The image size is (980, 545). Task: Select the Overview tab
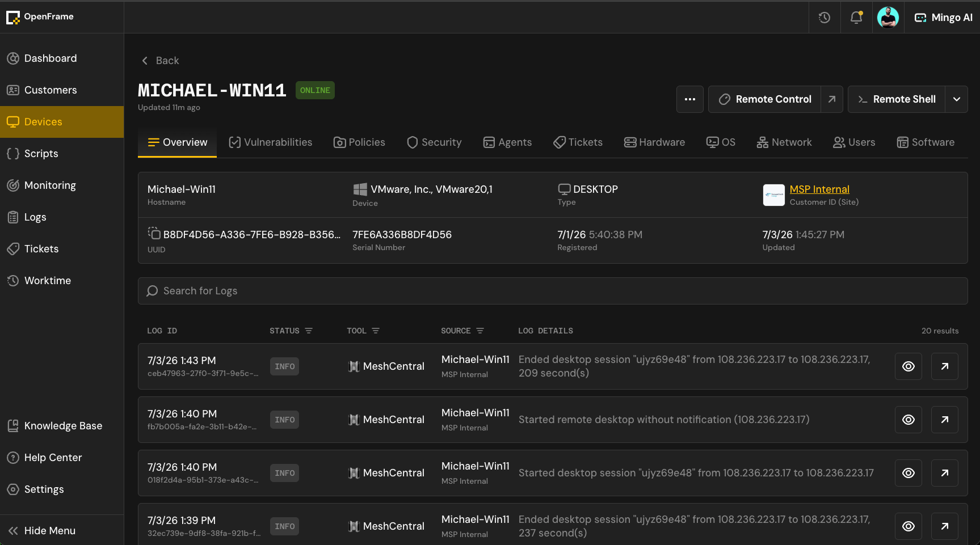click(178, 142)
